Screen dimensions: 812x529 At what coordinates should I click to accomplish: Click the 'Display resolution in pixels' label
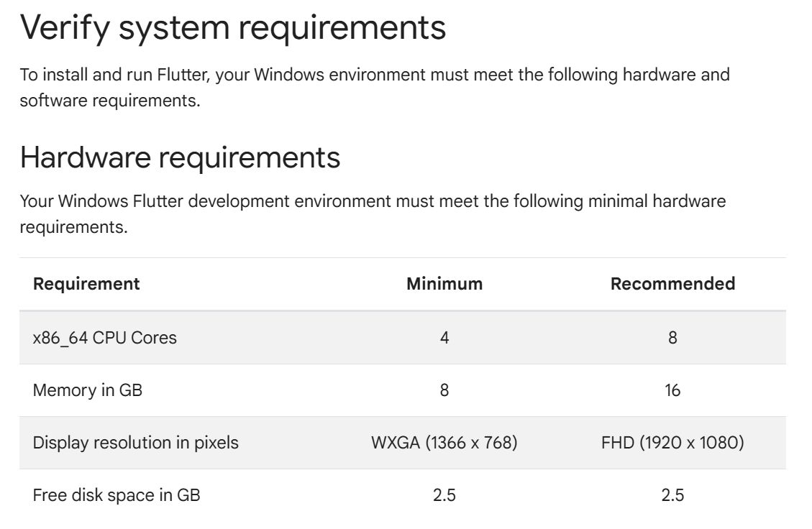[x=136, y=443]
